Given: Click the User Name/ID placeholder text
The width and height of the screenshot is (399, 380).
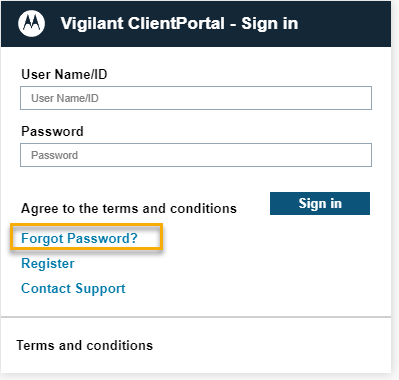Looking at the screenshot, I should point(65,98).
